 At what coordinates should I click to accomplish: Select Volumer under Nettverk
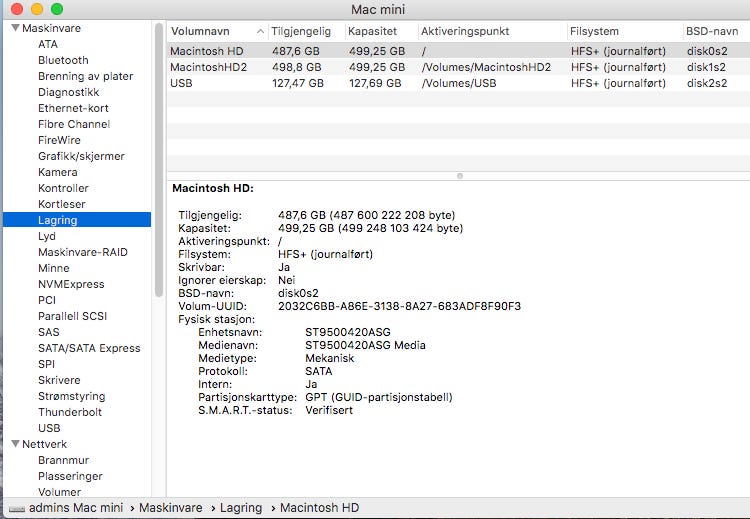[59, 492]
